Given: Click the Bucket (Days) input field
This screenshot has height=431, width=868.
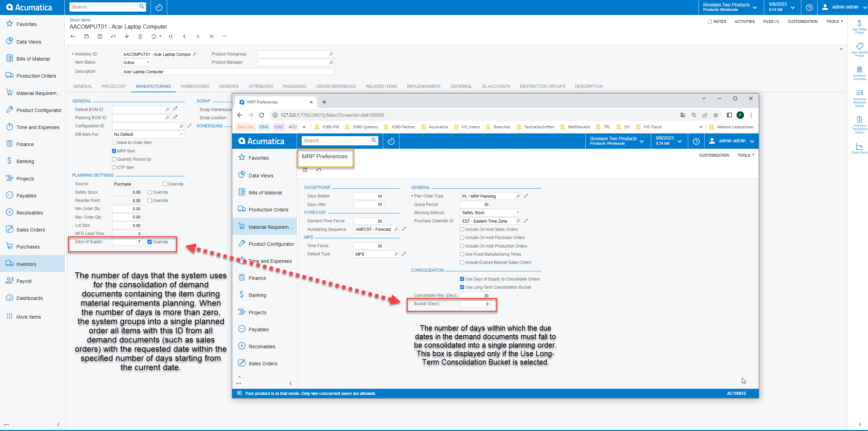Looking at the screenshot, I should 475,304.
